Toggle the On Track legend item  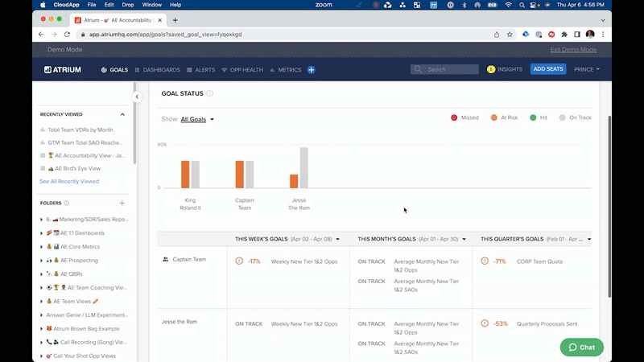[x=575, y=117]
